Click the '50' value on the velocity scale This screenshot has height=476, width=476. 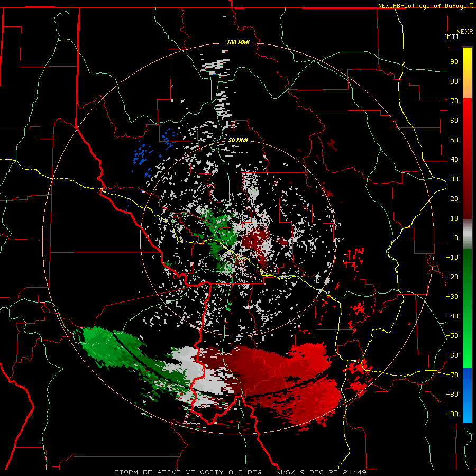pyautogui.click(x=454, y=140)
